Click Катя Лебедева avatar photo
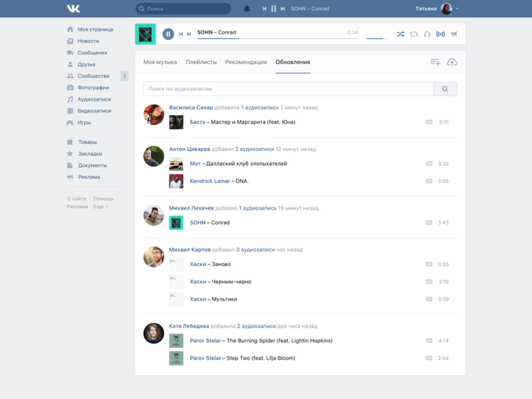This screenshot has height=399, width=532. pos(153,333)
